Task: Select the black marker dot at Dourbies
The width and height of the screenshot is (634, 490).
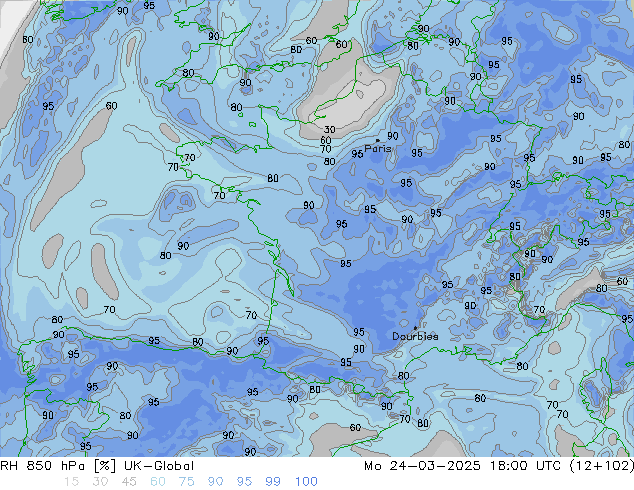Action: pyautogui.click(x=415, y=328)
